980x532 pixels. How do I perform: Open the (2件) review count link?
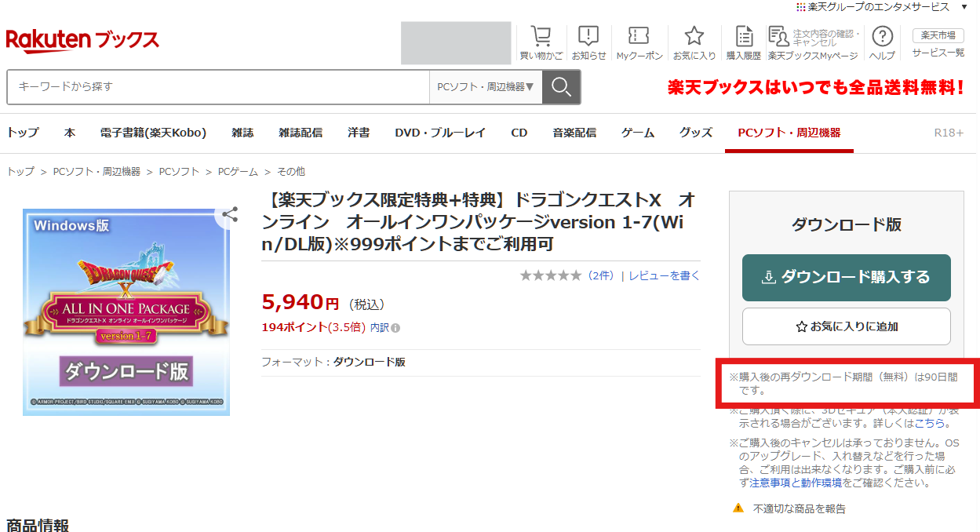pos(600,275)
